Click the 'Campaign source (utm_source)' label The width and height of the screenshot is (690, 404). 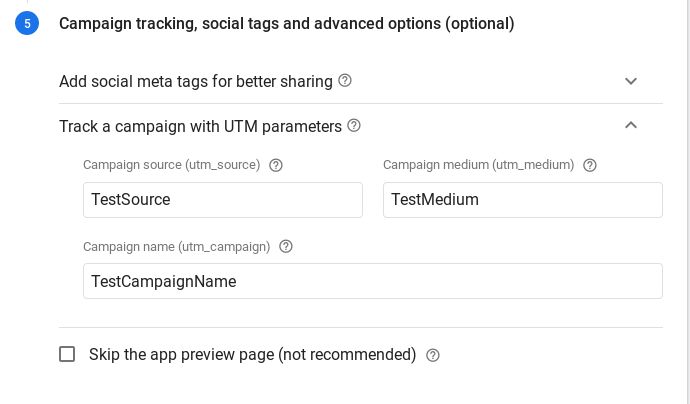point(171,165)
